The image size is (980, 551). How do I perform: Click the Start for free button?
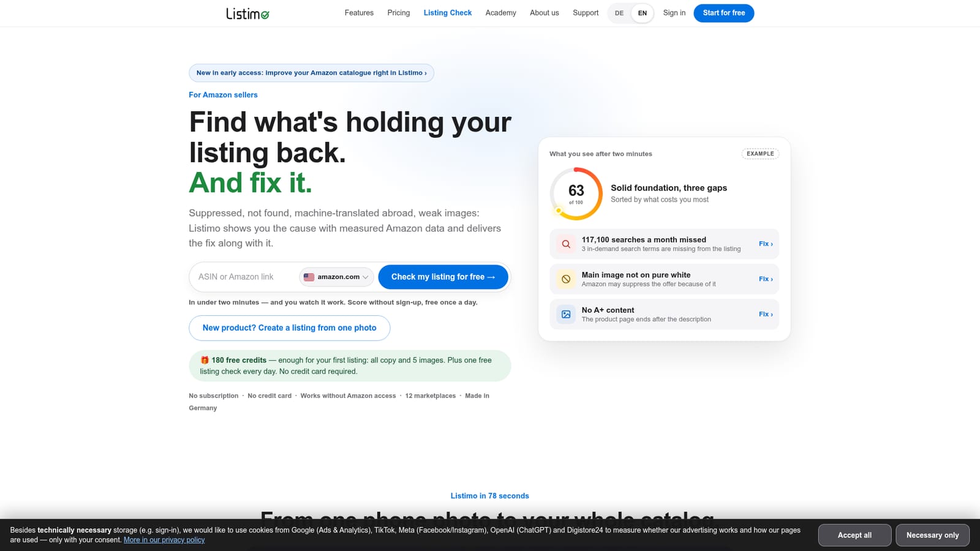point(724,13)
